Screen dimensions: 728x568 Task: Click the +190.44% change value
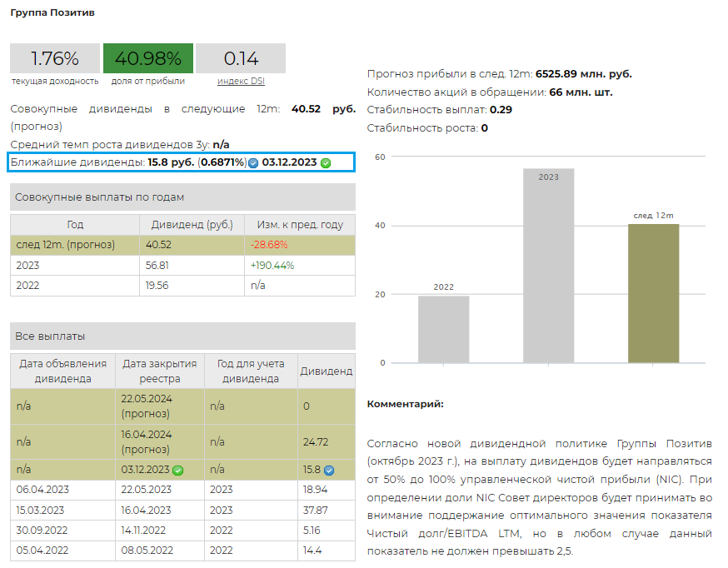pyautogui.click(x=272, y=265)
